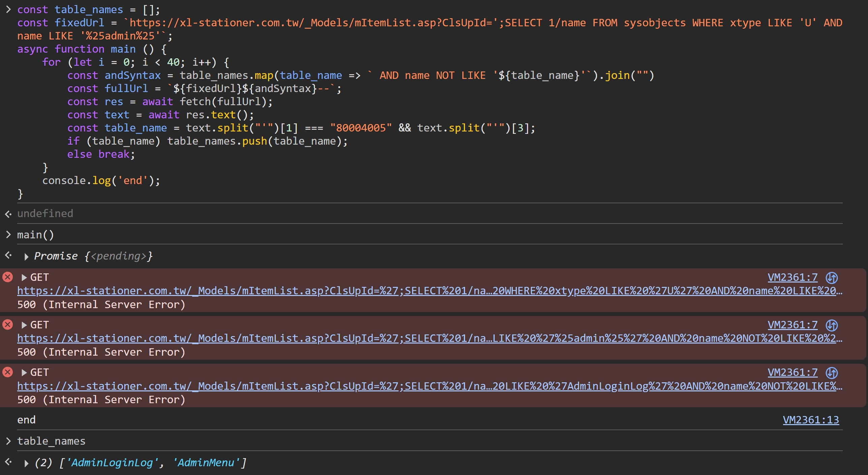Click the red error icon of third GET entry
The height and width of the screenshot is (475, 868).
[x=7, y=372]
